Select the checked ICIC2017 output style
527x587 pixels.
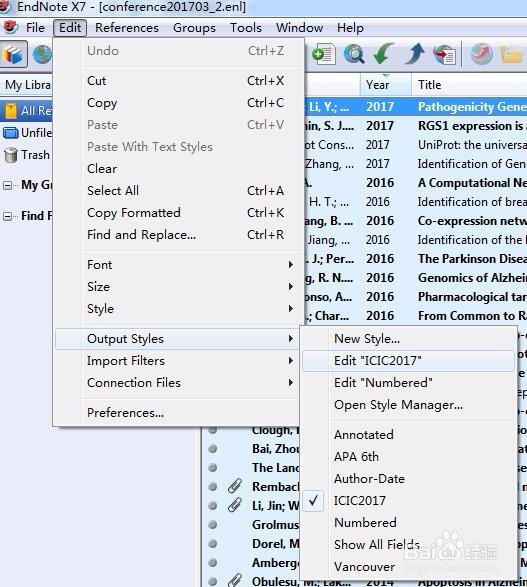pyautogui.click(x=408, y=501)
